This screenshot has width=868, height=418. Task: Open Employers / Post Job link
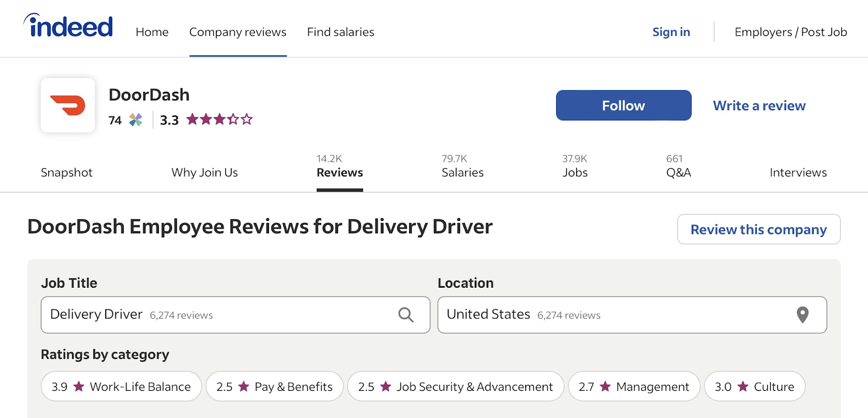(791, 32)
